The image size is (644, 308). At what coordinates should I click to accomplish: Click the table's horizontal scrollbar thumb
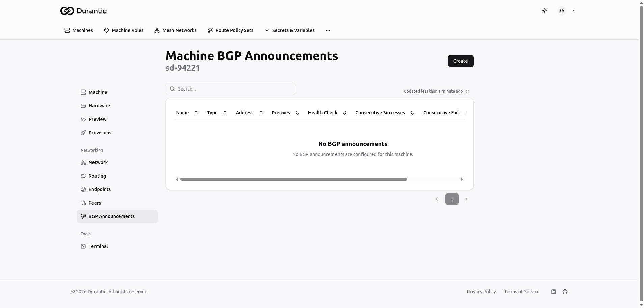coord(293,179)
